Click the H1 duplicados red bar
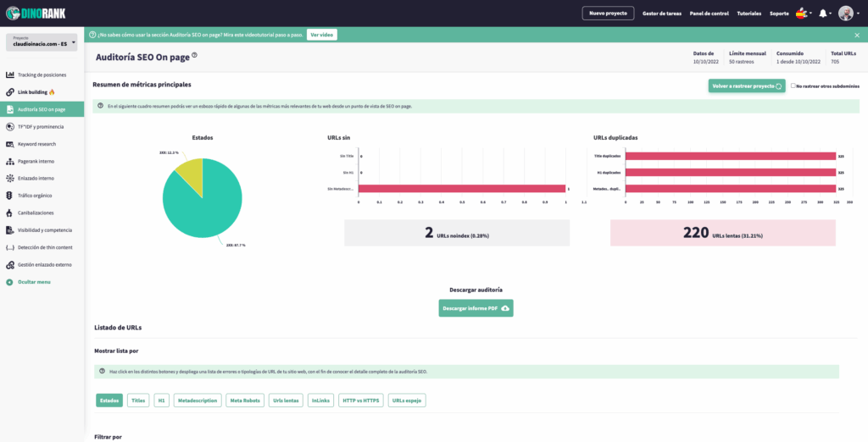Viewport: 868px width, 442px height. pos(731,173)
